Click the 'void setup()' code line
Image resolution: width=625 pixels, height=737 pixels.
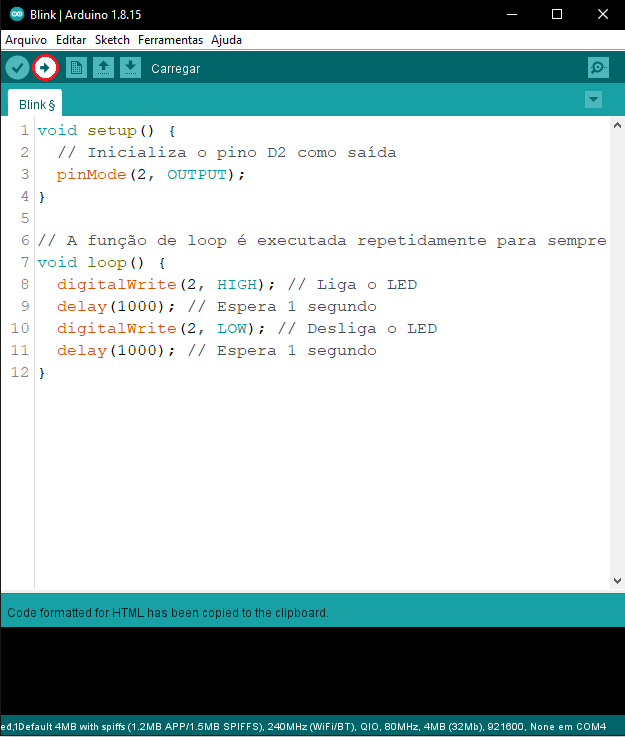[107, 131]
